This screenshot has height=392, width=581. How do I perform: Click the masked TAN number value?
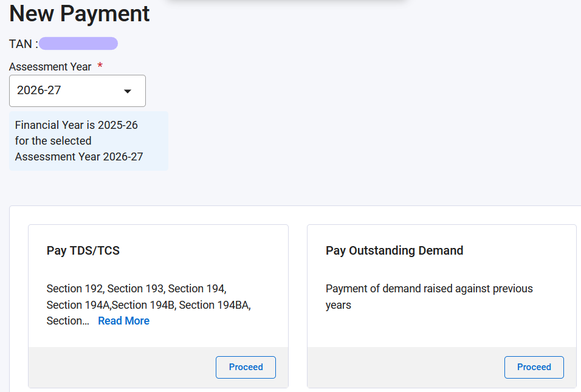[78, 44]
